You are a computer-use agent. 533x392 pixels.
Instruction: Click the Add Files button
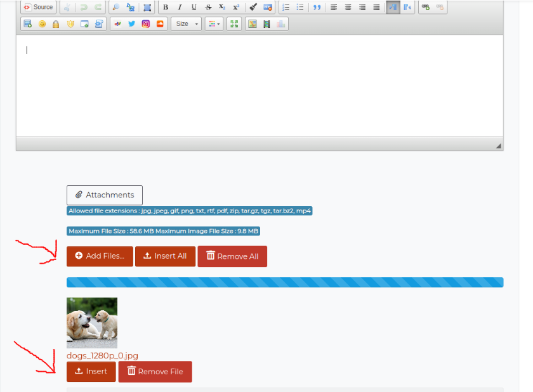pyautogui.click(x=100, y=256)
